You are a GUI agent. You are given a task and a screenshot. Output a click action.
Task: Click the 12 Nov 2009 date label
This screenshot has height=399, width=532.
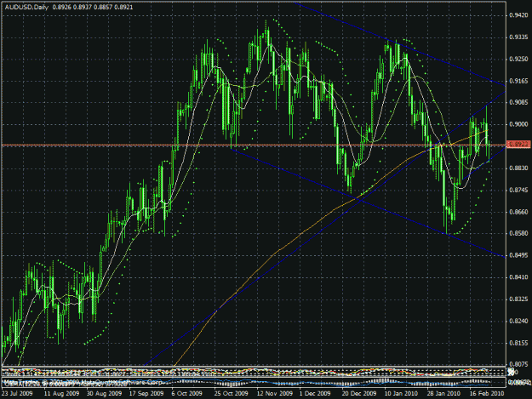coord(274,393)
